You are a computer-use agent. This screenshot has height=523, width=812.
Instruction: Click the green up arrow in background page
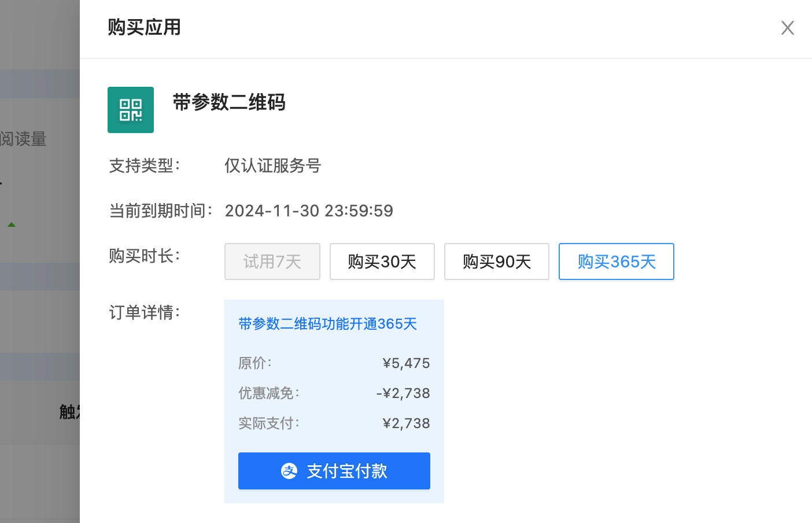tap(11, 224)
